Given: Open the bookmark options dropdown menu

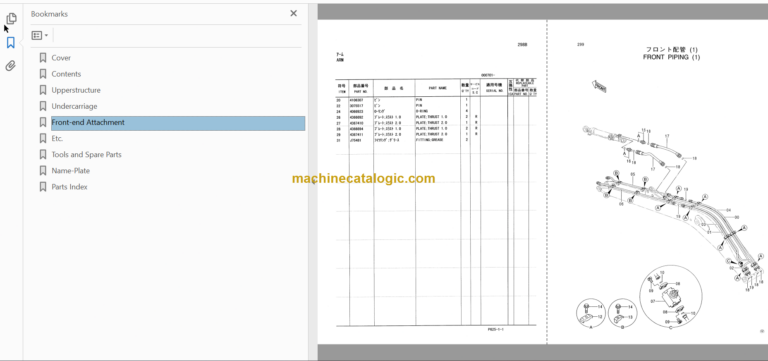Looking at the screenshot, I should (x=40, y=35).
